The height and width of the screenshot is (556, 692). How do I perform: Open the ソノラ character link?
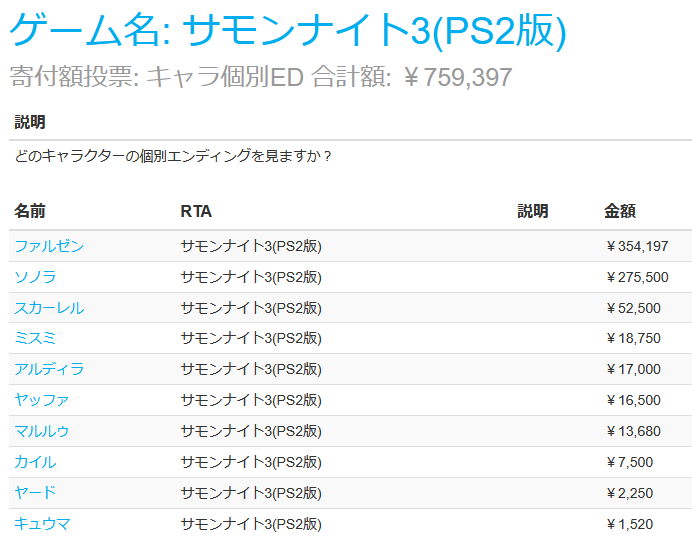point(35,277)
